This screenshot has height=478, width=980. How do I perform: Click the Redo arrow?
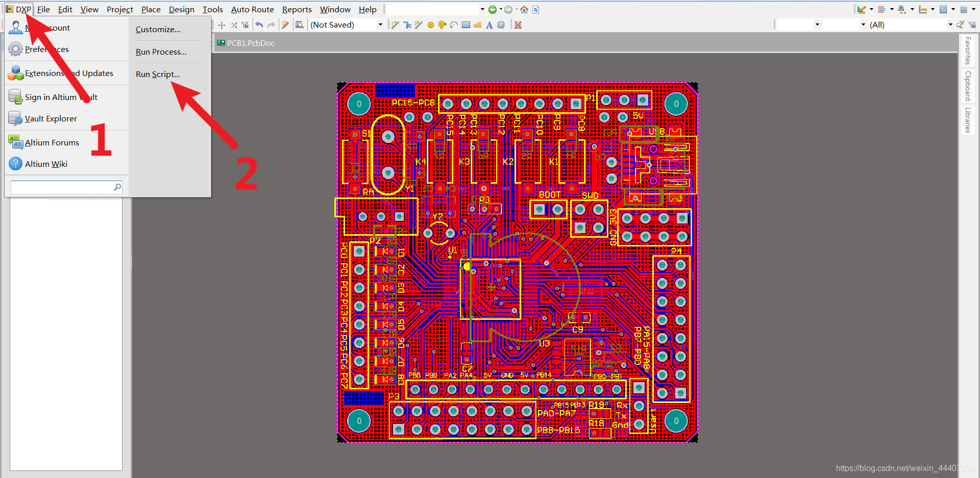271,24
